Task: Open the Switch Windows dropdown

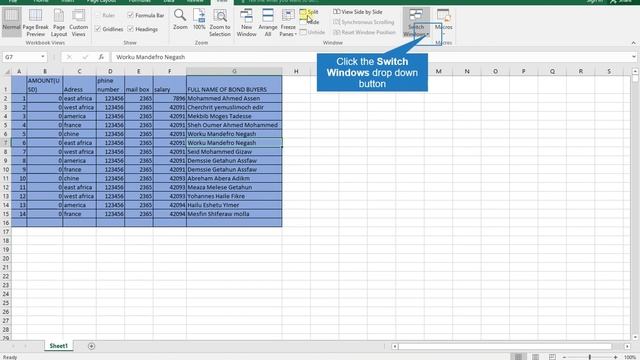Action: 416,22
